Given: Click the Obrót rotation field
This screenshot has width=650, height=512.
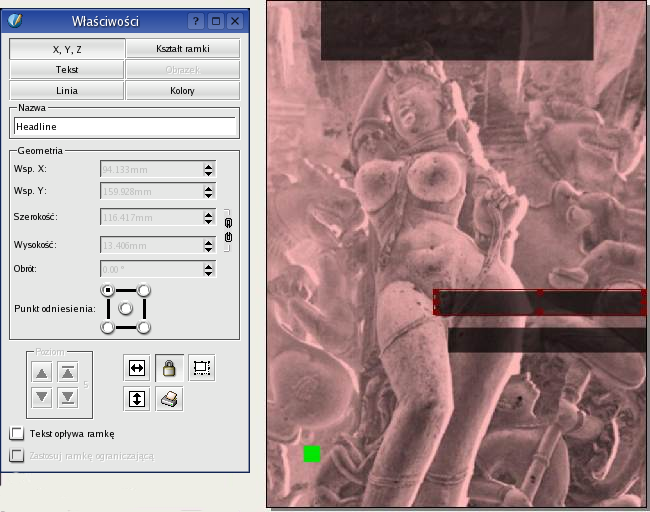Looking at the screenshot, I should pos(152,269).
